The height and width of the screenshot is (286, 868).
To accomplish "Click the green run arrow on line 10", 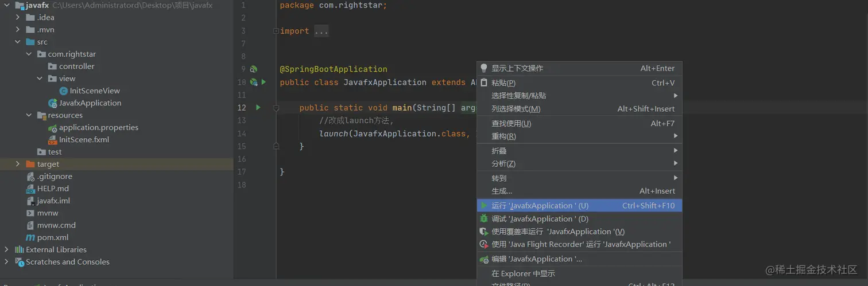I will 263,82.
